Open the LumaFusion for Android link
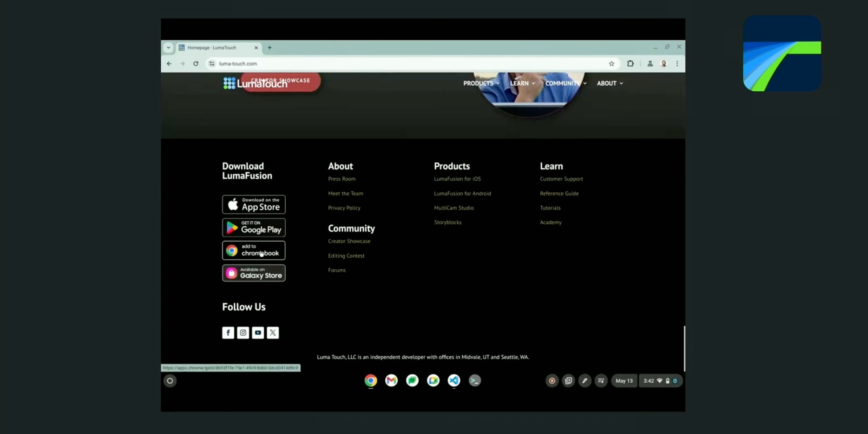The image size is (868, 434). (x=462, y=193)
